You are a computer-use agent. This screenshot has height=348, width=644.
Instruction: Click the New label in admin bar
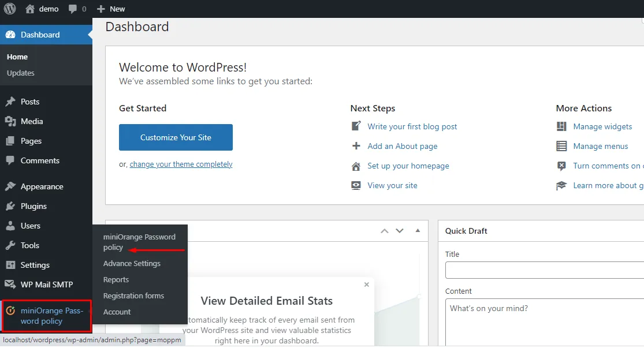tap(117, 9)
